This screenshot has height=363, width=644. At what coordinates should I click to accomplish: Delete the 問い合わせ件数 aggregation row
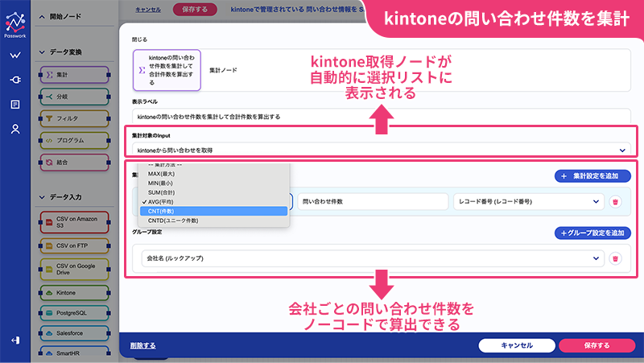coord(615,201)
